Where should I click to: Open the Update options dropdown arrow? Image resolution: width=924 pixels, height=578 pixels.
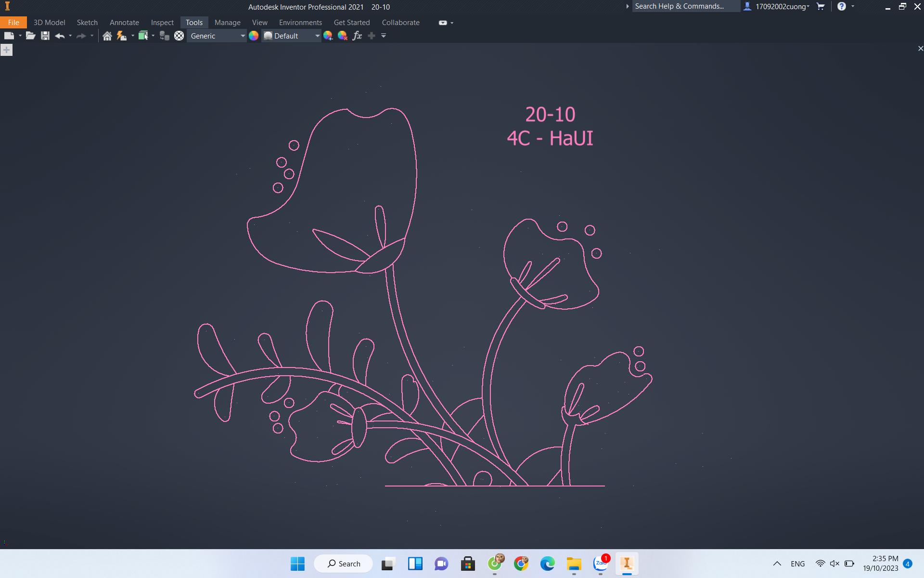(133, 36)
